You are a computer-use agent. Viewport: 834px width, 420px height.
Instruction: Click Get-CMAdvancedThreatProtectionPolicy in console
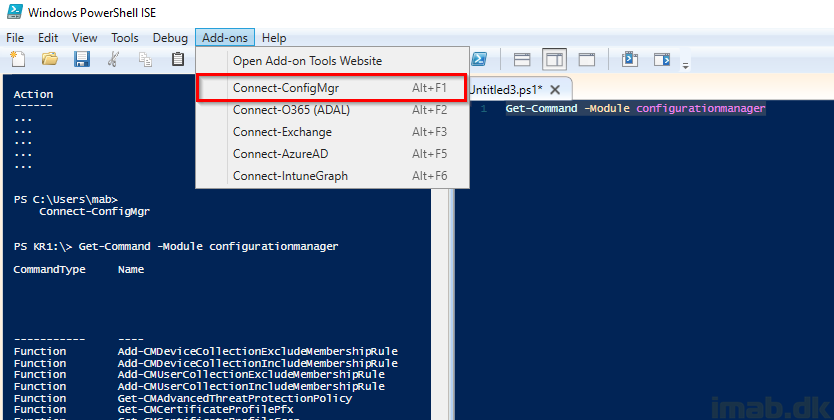(x=235, y=398)
